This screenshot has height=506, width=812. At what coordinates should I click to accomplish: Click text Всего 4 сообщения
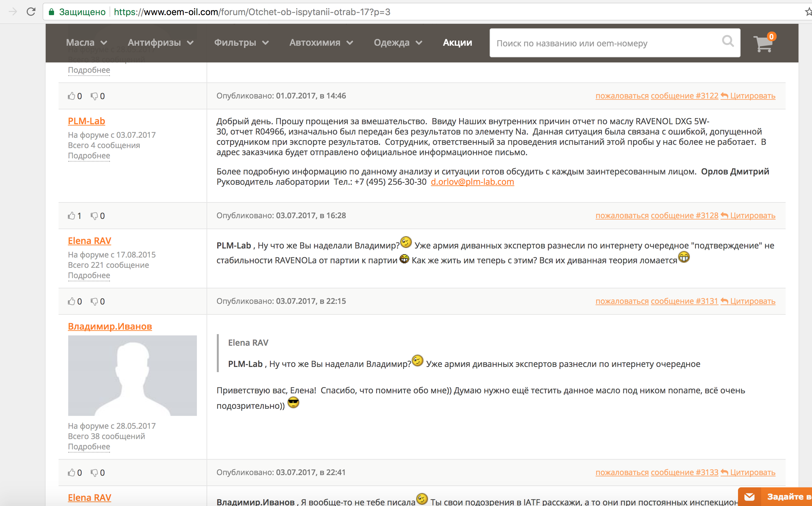click(104, 145)
